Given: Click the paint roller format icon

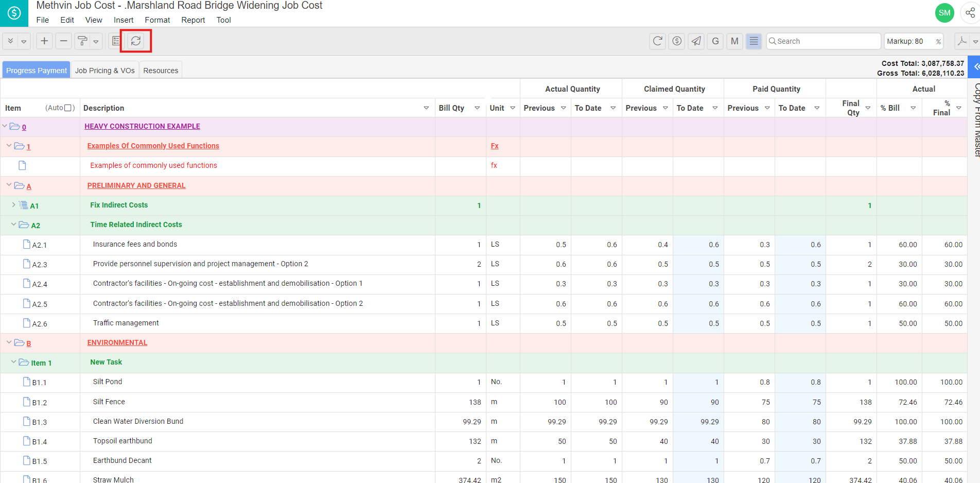Looking at the screenshot, I should click(x=82, y=41).
